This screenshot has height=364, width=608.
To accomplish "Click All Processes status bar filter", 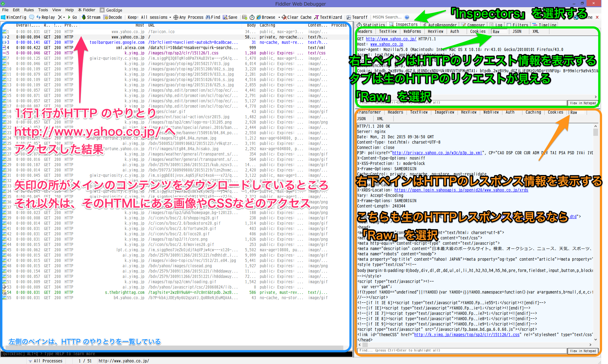I will point(46,361).
